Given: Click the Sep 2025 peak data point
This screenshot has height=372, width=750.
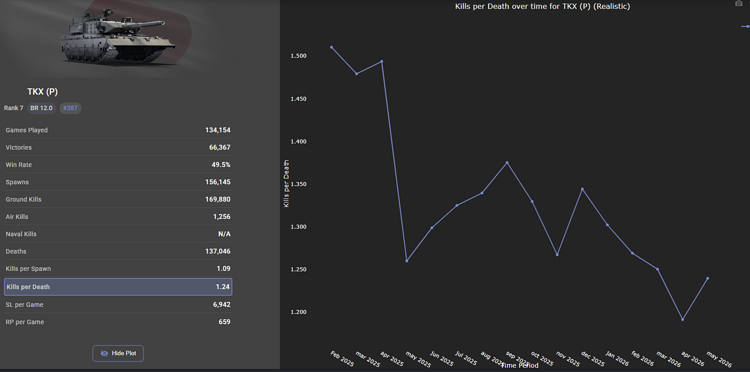Looking at the screenshot, I should click(x=507, y=163).
